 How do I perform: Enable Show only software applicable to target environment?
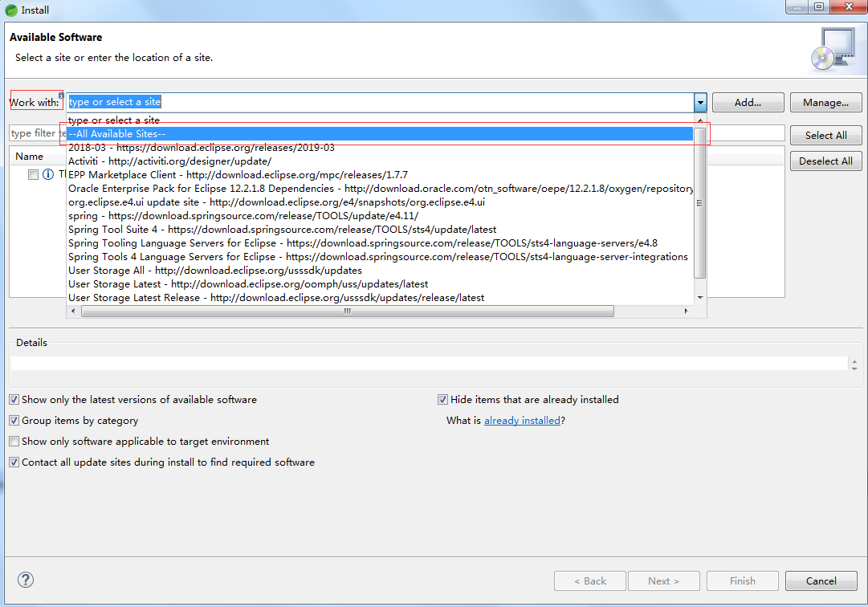(14, 441)
